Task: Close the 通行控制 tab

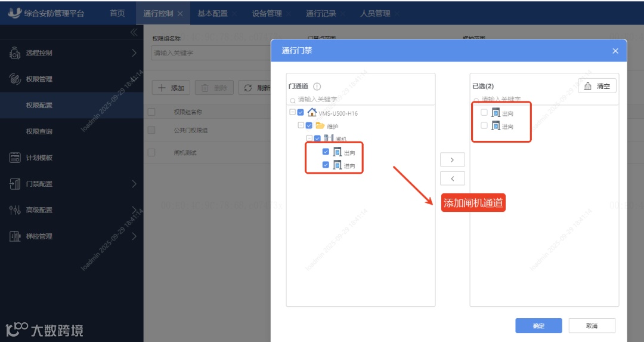Action: tap(180, 14)
